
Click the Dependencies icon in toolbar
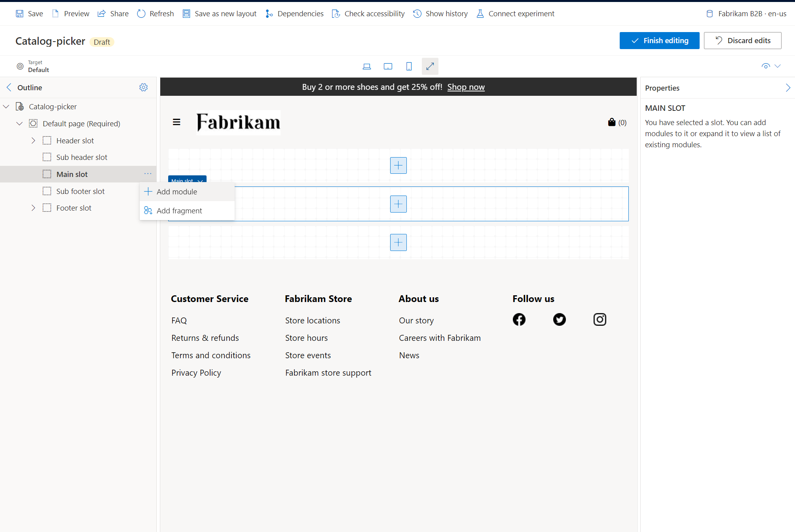tap(269, 13)
